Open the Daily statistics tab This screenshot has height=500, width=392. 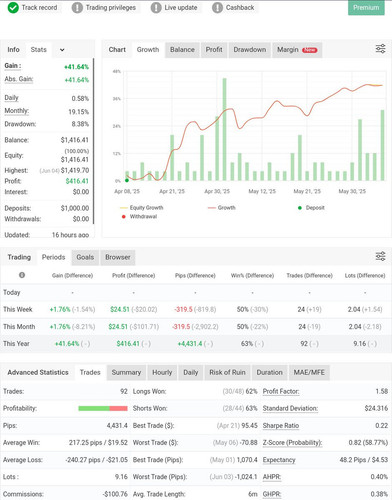[x=191, y=372]
